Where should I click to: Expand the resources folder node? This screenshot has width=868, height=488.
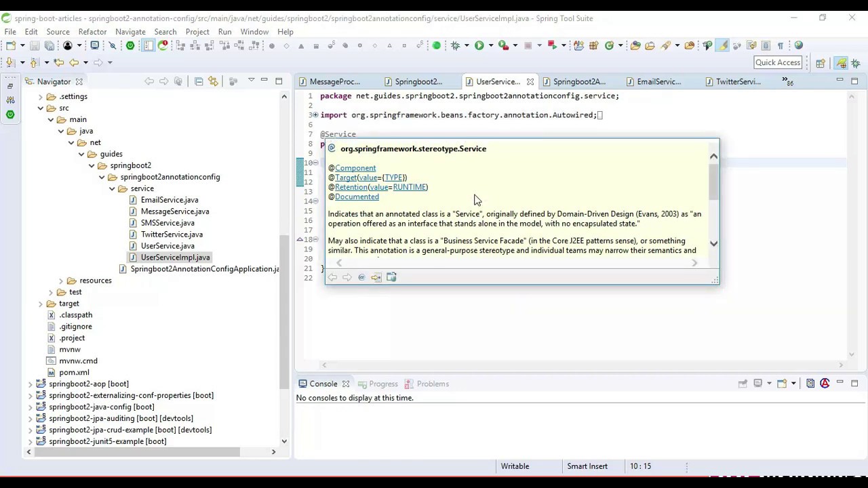coord(61,281)
